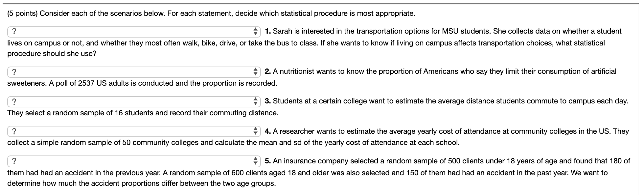Click the up-down arrow icon on question 2 selector
Viewport: 644px width, 195px height.
tap(256, 71)
